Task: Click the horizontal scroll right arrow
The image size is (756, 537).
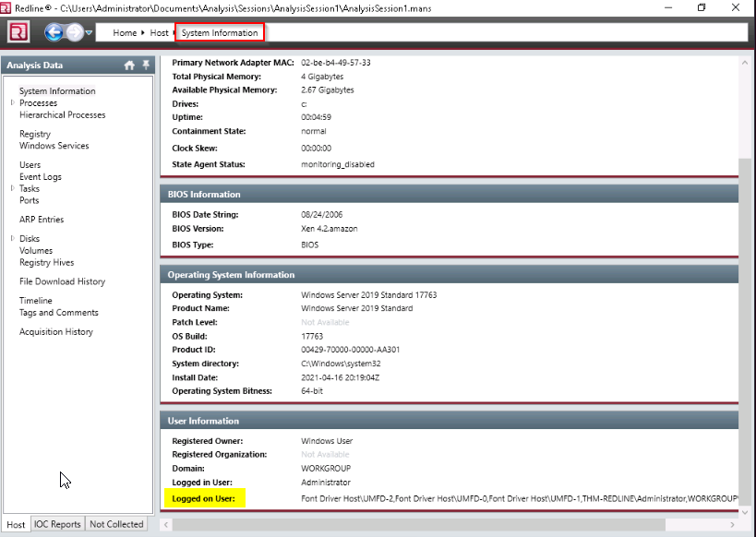Action: point(732,524)
